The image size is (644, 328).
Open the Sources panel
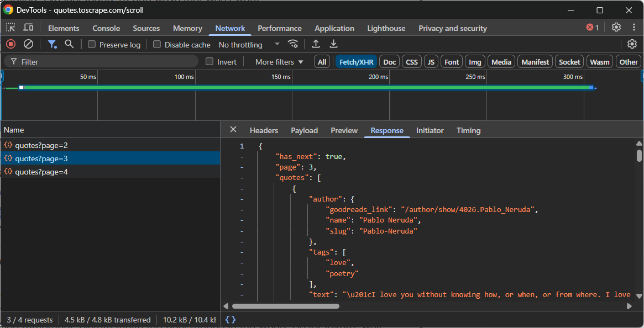point(146,28)
